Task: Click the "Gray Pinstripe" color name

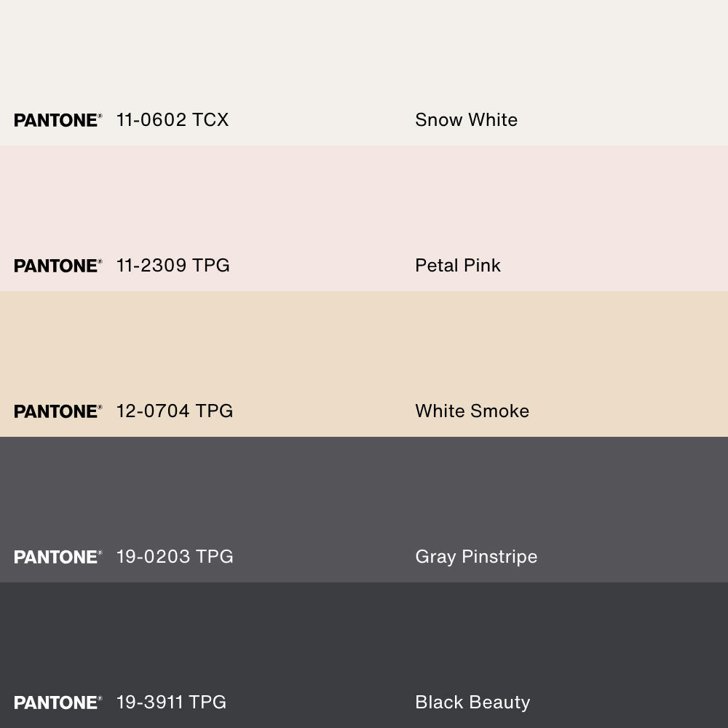Action: coord(476,557)
